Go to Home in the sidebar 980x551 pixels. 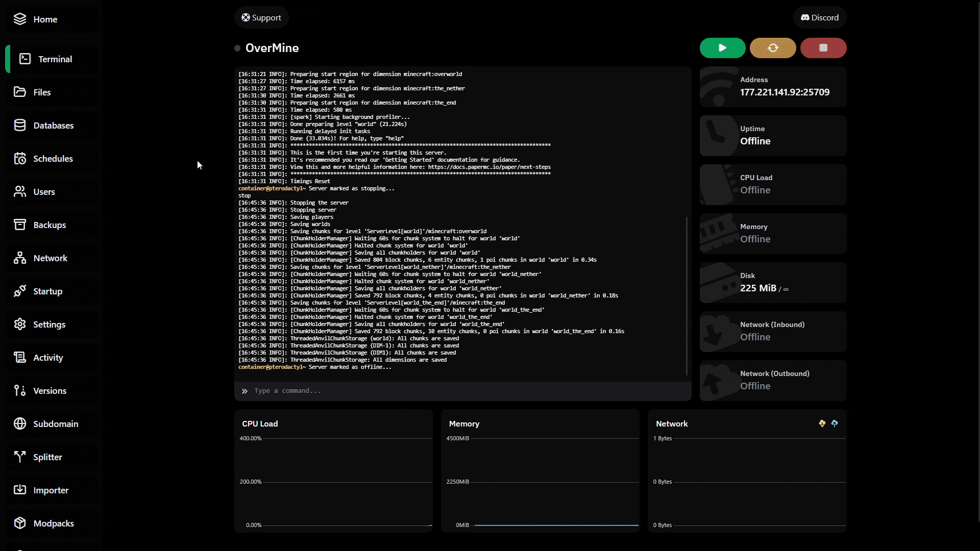[x=45, y=19]
